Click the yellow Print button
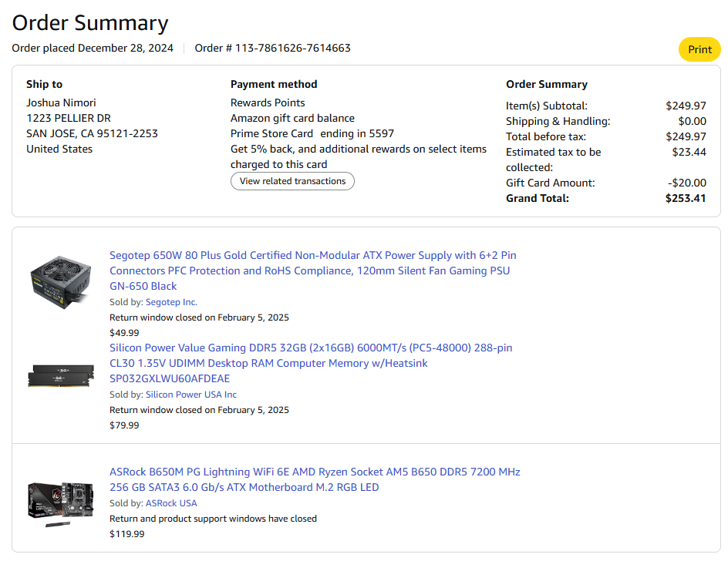The height and width of the screenshot is (561, 728). [699, 49]
